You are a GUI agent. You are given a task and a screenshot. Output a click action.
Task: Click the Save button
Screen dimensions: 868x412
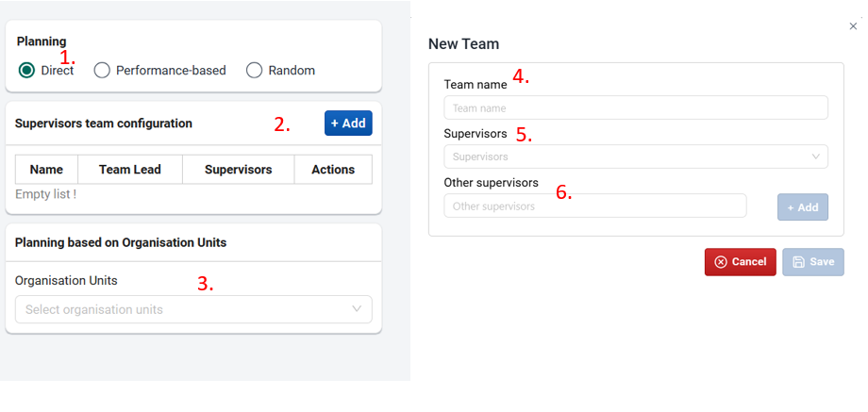(x=813, y=261)
